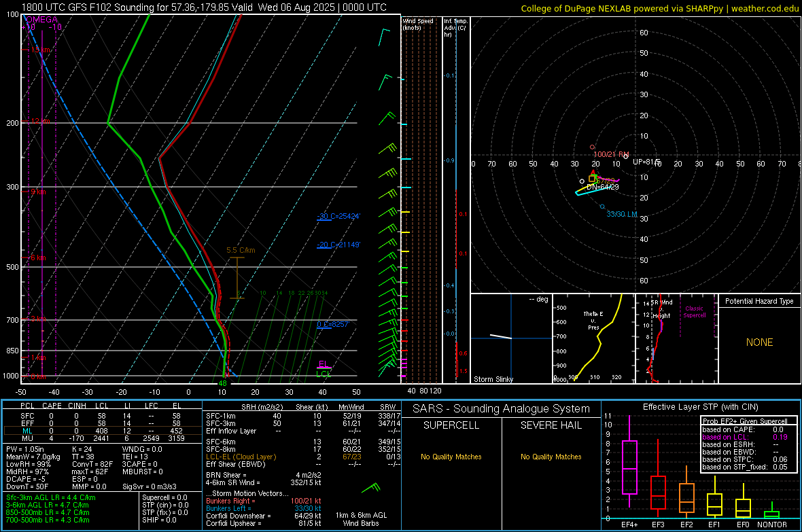
Task: Click the 850-500mb LR value
Action: coord(48,512)
